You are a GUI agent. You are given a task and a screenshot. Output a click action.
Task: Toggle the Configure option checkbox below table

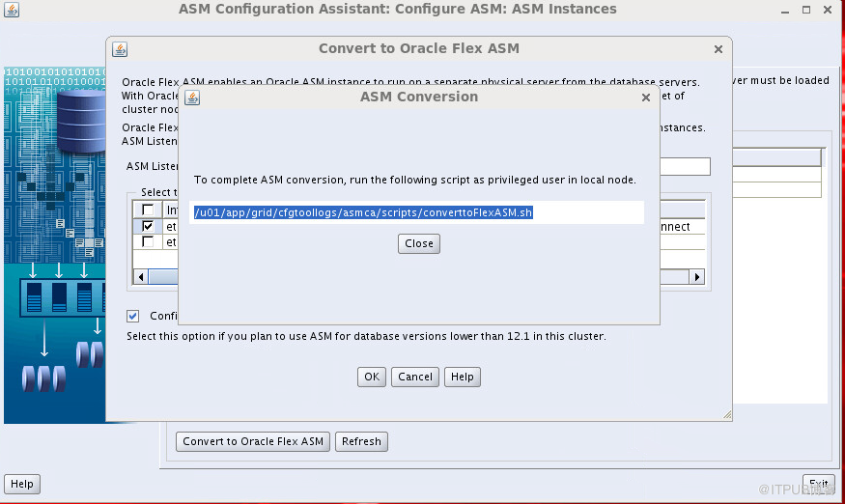pos(132,316)
